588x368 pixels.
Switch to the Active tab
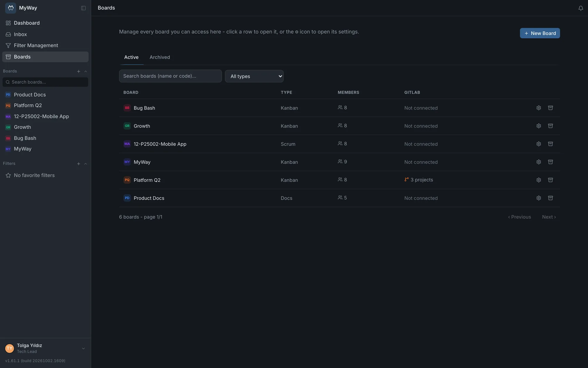pos(131,57)
